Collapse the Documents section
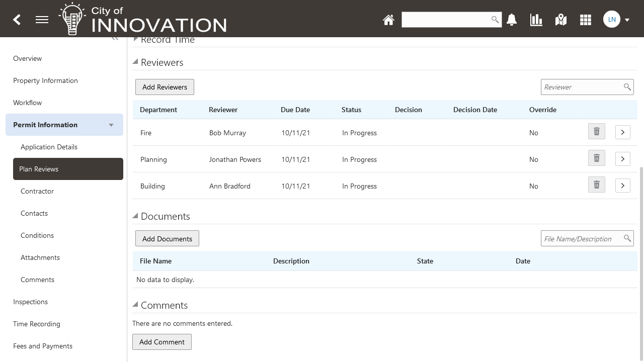 [135, 216]
